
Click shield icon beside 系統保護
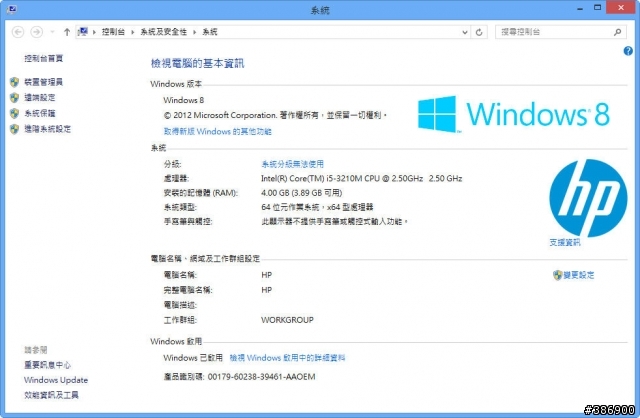tap(14, 113)
